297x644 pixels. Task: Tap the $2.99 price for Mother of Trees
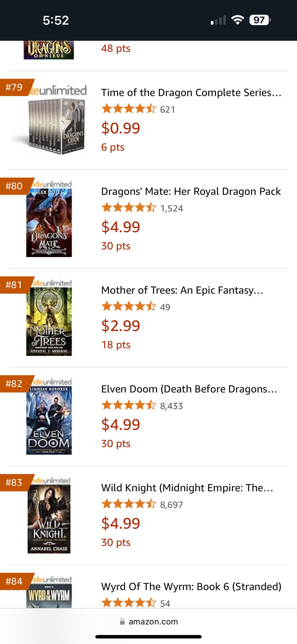(x=120, y=325)
